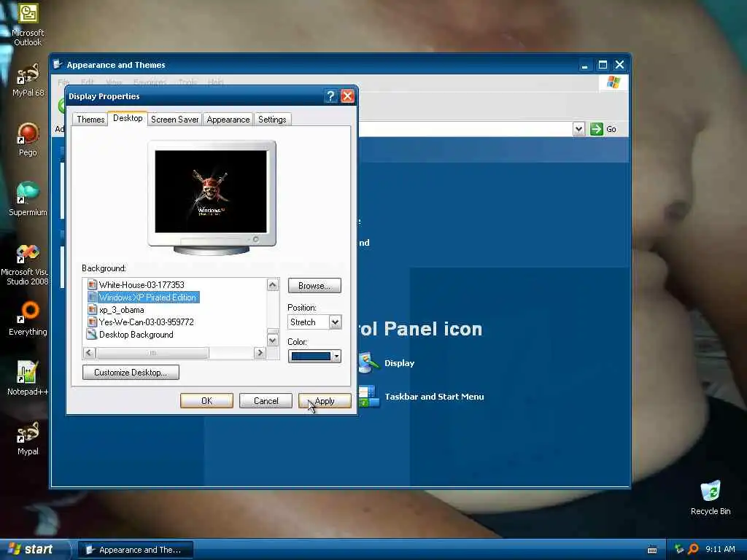Switch to the Settings tab

click(272, 120)
